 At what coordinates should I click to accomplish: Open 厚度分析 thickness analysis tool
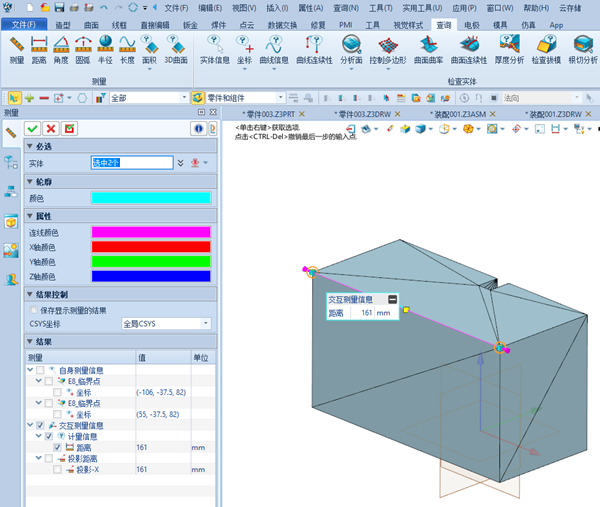(x=509, y=50)
